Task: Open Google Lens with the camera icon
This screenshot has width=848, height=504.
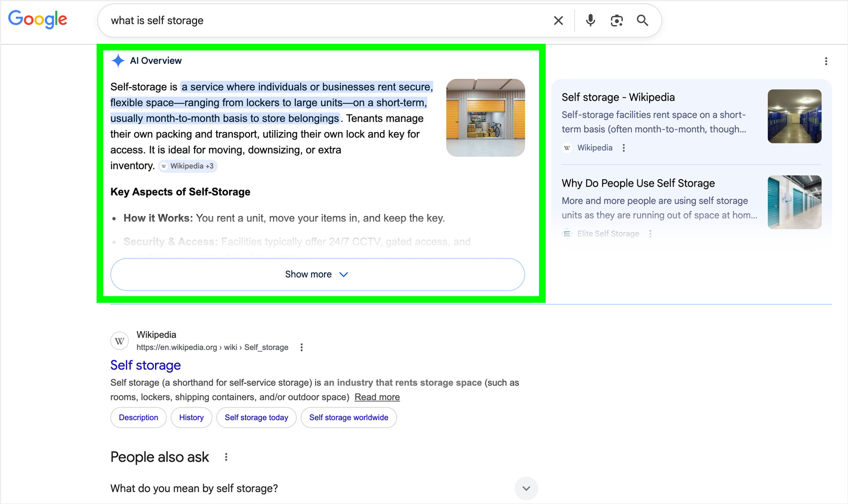Action: point(616,20)
